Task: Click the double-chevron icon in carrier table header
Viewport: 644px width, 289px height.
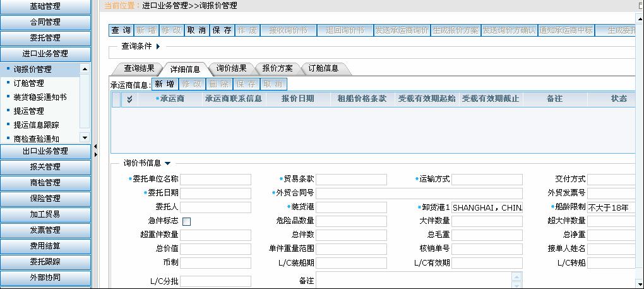Action: (130, 99)
